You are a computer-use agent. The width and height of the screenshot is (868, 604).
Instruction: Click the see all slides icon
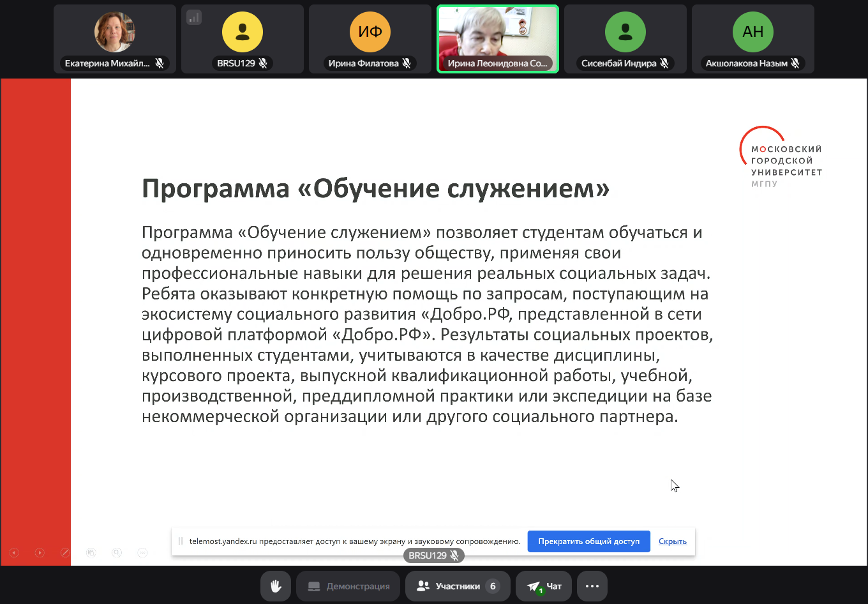click(x=91, y=553)
